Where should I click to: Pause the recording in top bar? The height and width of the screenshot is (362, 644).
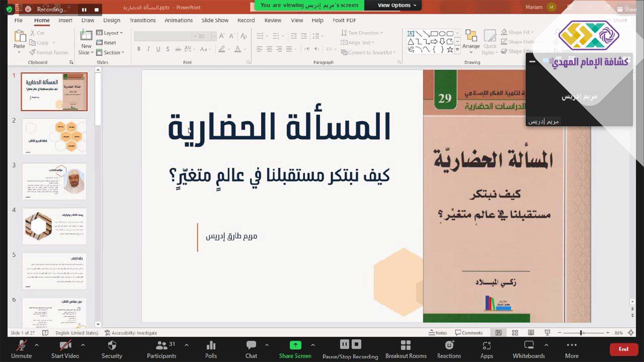(84, 10)
